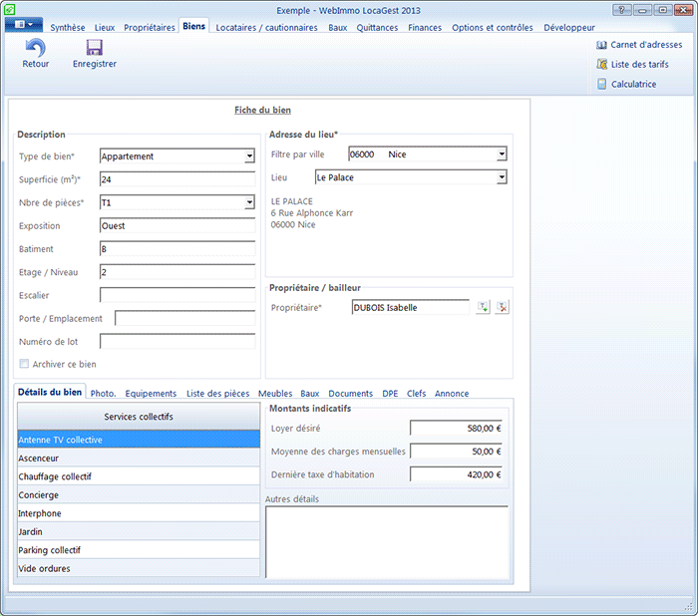Go to the Quittances ribbon tab
The height and width of the screenshot is (616, 698).
(377, 27)
